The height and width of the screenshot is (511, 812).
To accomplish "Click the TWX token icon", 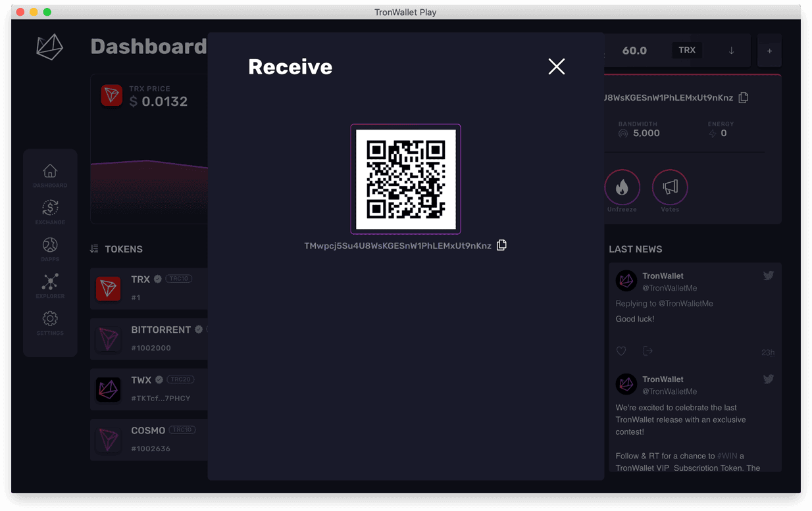I will [109, 389].
